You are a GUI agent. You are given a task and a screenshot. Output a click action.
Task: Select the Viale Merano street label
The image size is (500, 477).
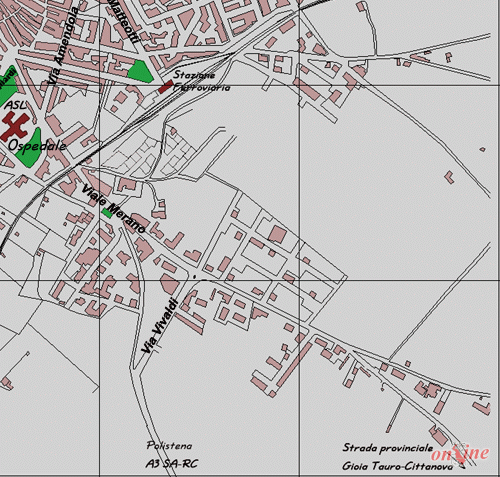[114, 208]
